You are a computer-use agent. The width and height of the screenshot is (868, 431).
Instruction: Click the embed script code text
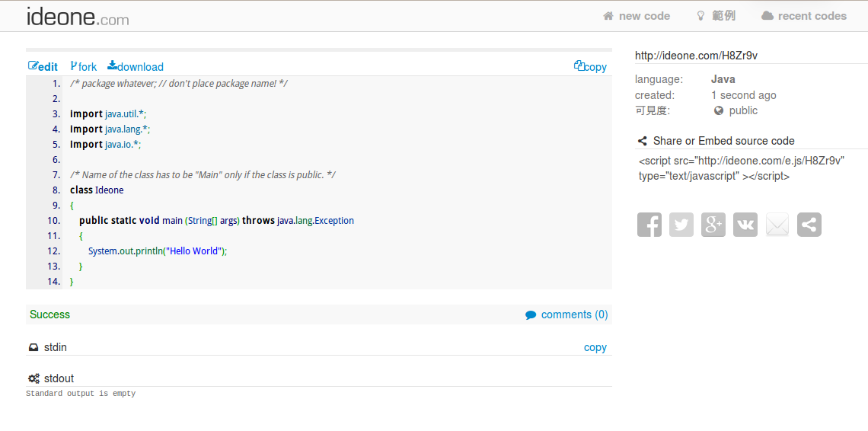(741, 168)
